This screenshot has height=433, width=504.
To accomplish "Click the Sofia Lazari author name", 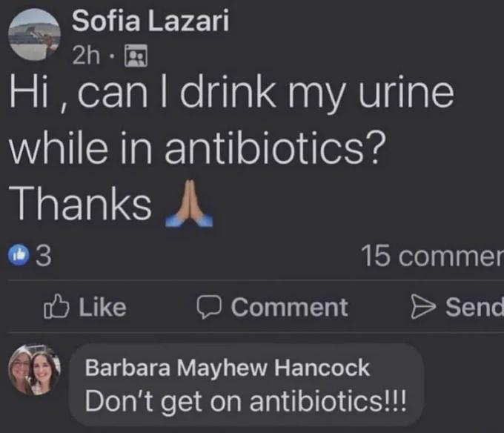I will [150, 21].
